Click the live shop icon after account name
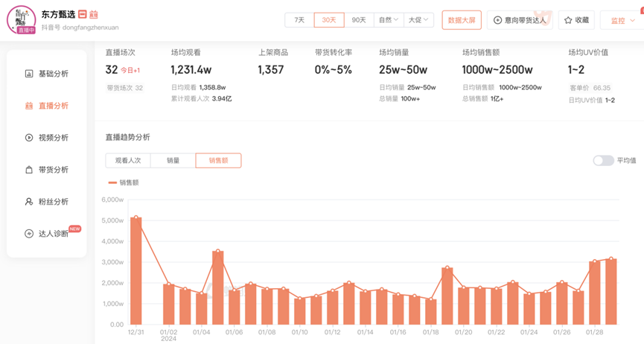Screen dimensions: 644x344 point(94,14)
